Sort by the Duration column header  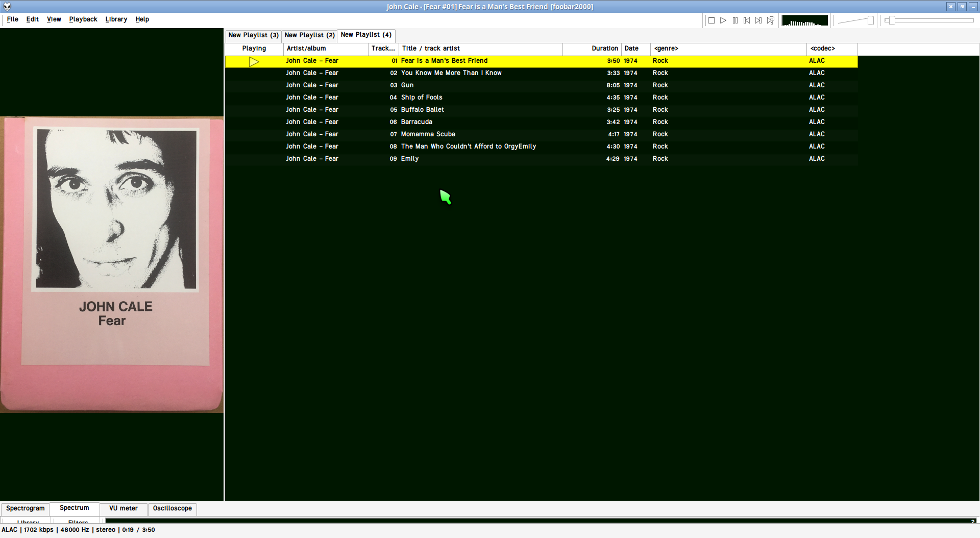592,48
